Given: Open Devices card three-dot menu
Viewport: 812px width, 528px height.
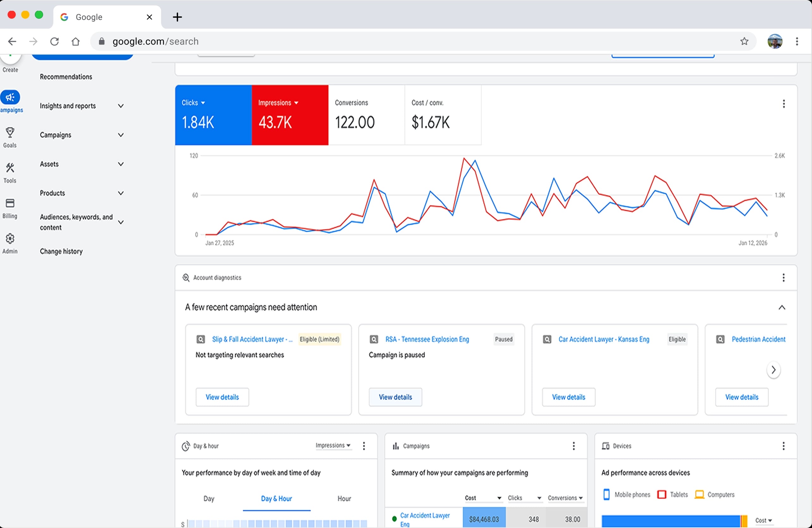Looking at the screenshot, I should click(x=783, y=446).
